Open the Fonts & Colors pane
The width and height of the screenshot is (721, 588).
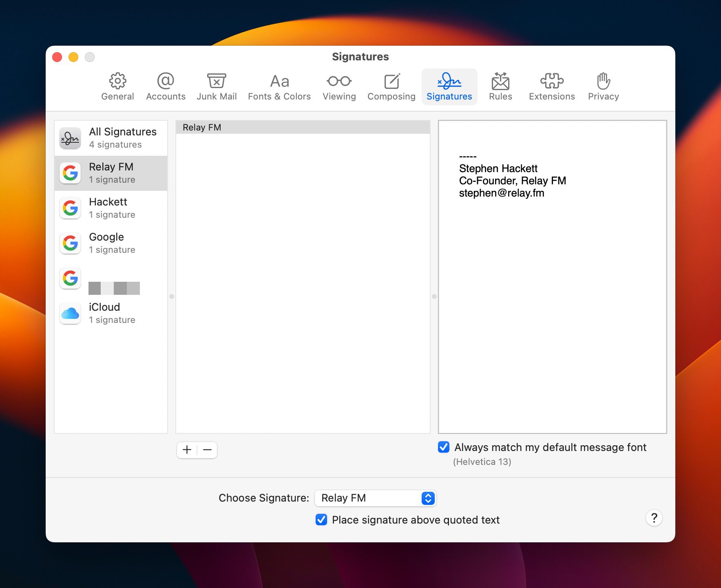click(x=279, y=86)
